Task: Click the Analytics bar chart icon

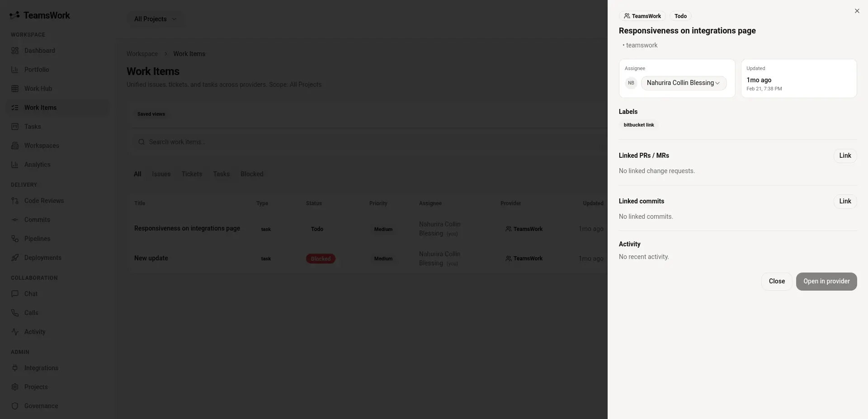Action: pyautogui.click(x=15, y=165)
